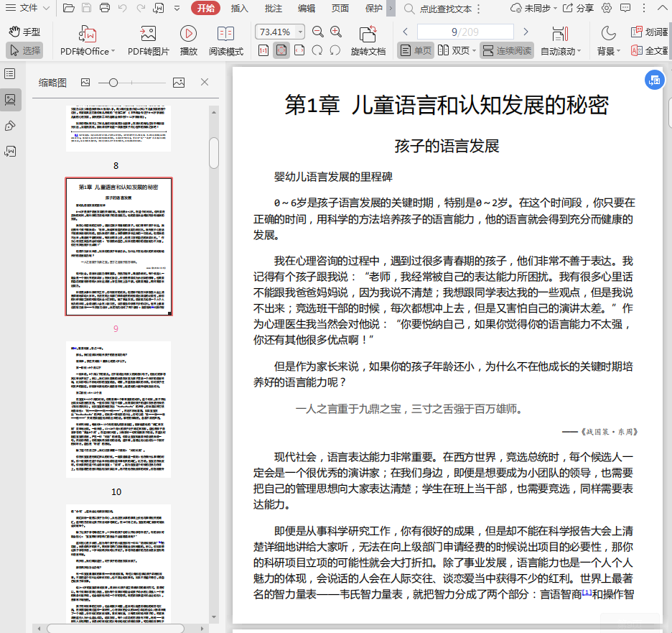Click the 播放 play button

point(188,41)
